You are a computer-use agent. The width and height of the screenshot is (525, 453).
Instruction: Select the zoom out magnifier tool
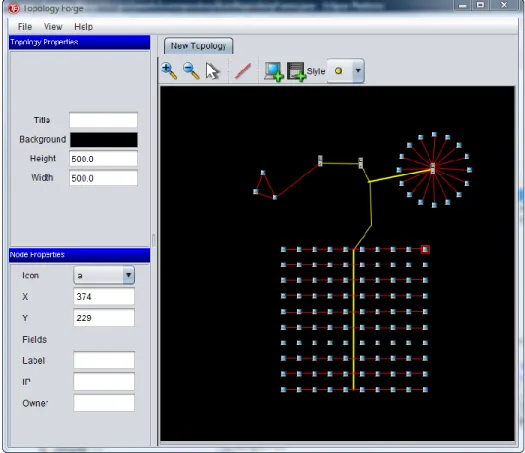(191, 71)
